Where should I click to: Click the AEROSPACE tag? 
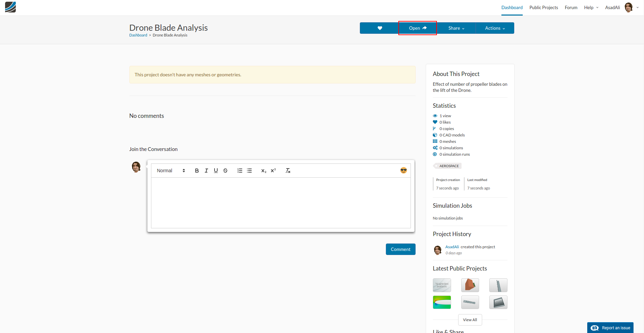click(x=447, y=166)
